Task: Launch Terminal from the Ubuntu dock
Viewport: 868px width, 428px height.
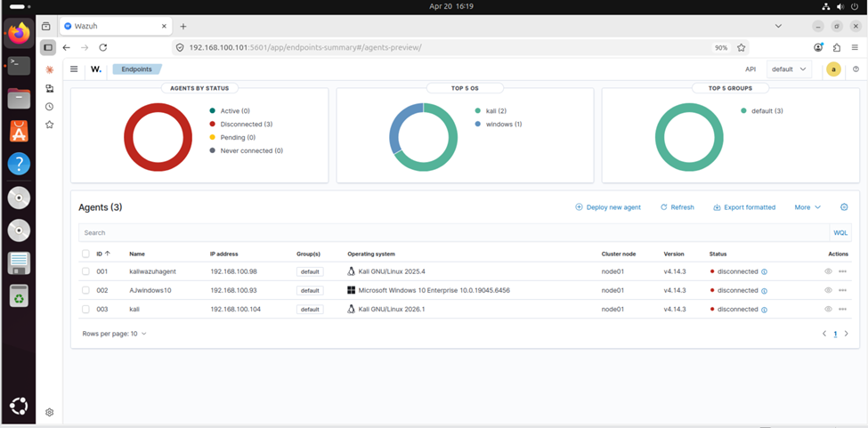Action: click(19, 66)
